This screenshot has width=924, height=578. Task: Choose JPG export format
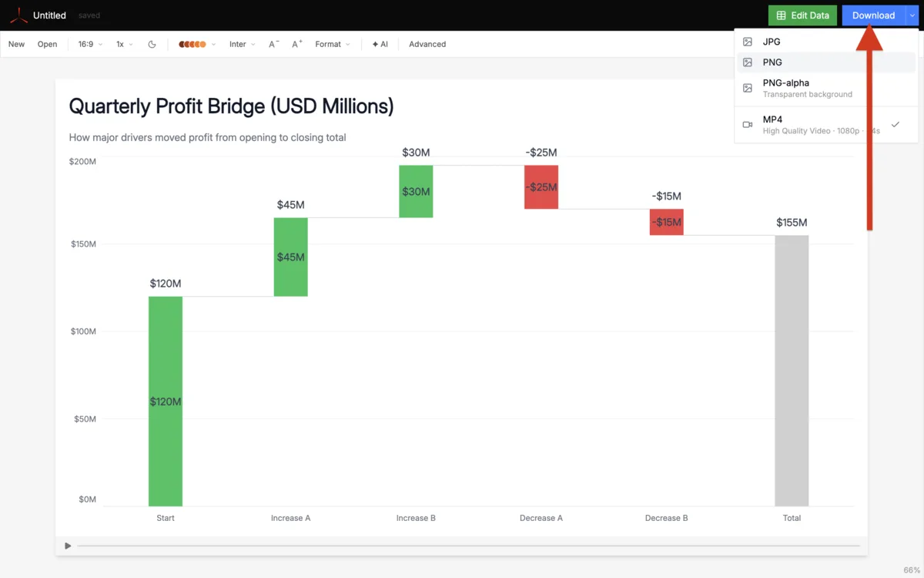(x=826, y=42)
